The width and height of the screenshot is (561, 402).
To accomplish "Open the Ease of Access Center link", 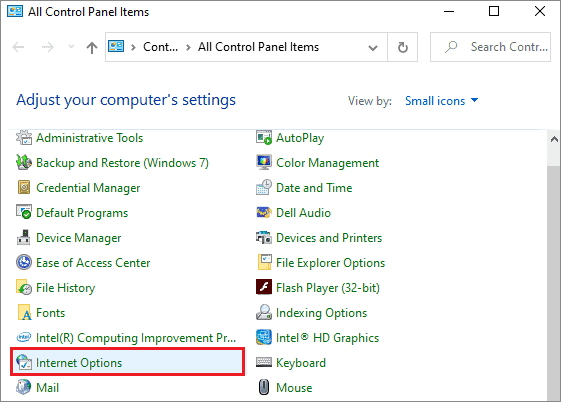I will pyautogui.click(x=93, y=263).
